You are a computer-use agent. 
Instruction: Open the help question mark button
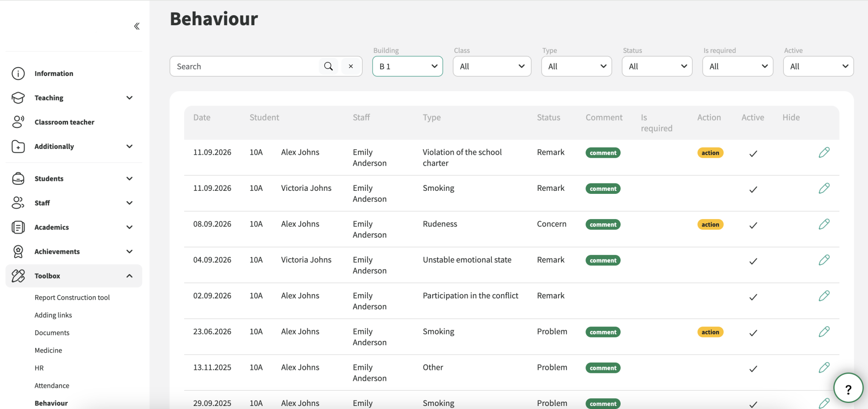pyautogui.click(x=848, y=388)
